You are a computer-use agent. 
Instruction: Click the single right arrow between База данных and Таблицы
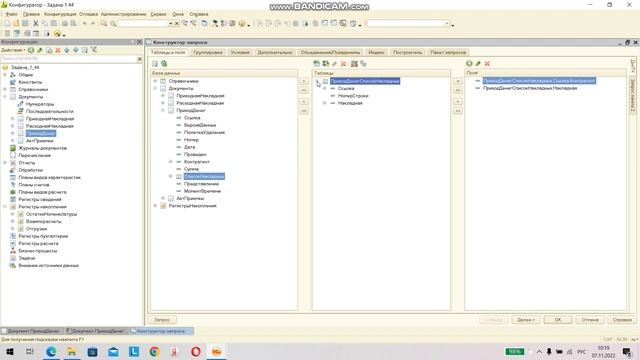point(304,81)
